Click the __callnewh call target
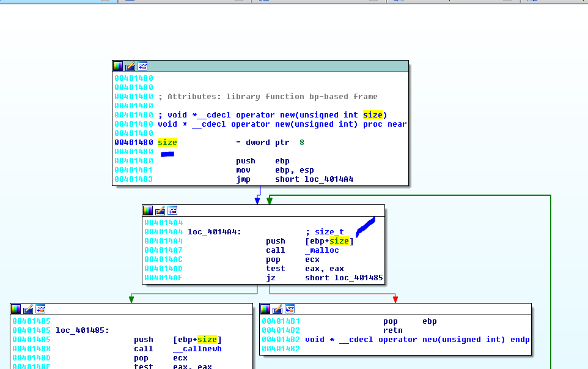The image size is (588, 369). pyautogui.click(x=197, y=349)
